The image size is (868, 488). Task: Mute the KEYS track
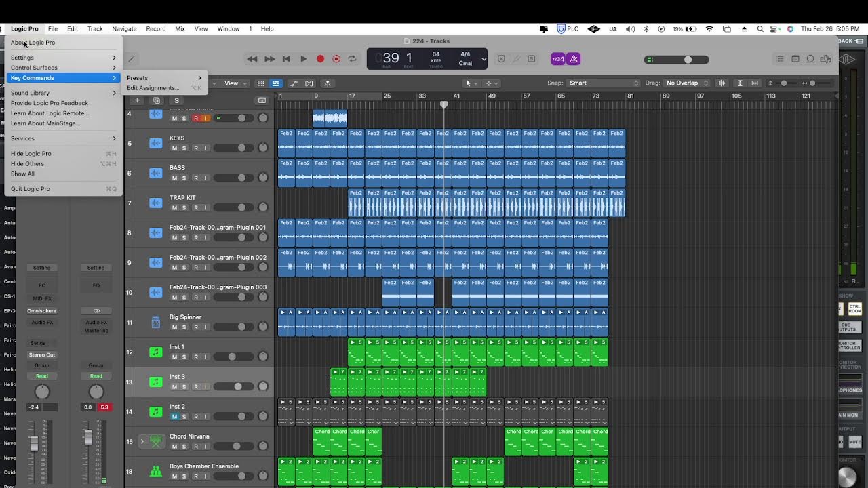pos(174,148)
